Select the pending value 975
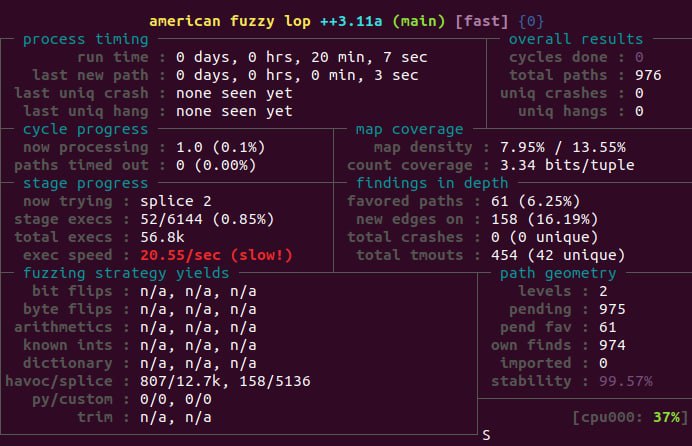 pyautogui.click(x=612, y=310)
